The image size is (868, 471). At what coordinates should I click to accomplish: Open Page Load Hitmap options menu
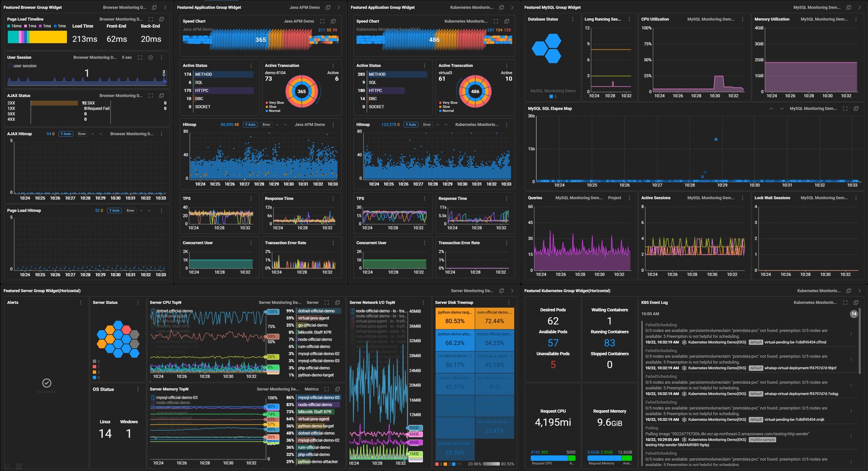click(x=162, y=210)
